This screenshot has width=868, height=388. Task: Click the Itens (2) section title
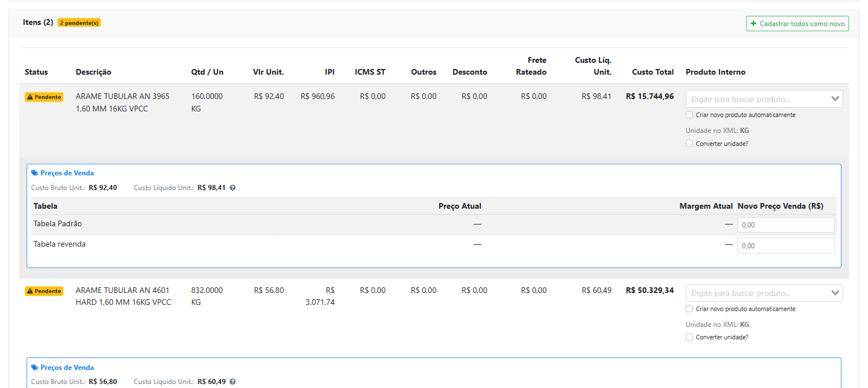38,22
